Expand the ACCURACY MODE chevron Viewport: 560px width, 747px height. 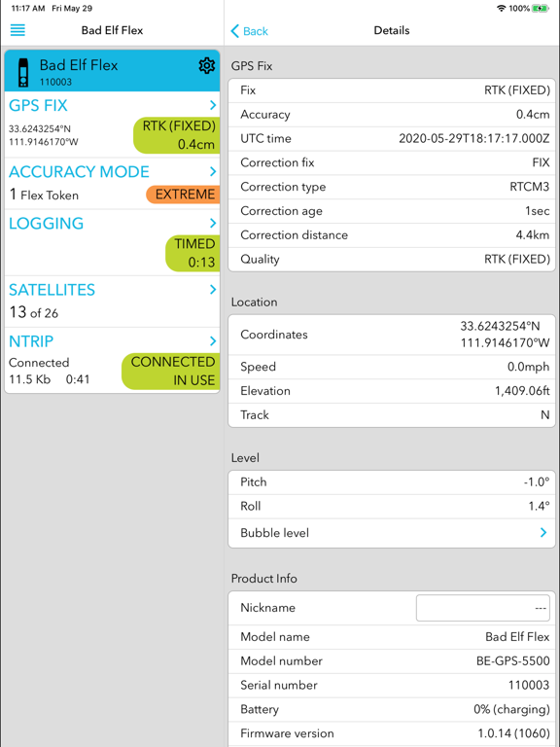point(213,171)
